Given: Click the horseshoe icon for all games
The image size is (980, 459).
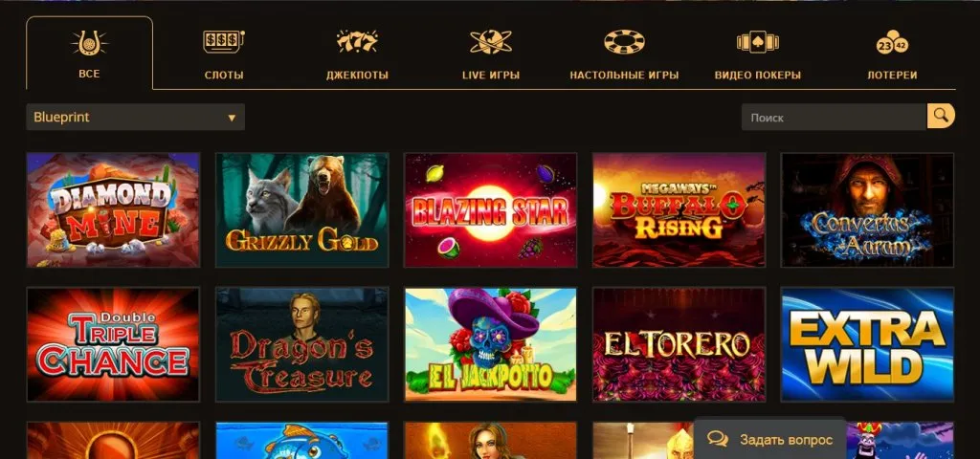Looking at the screenshot, I should [x=89, y=43].
